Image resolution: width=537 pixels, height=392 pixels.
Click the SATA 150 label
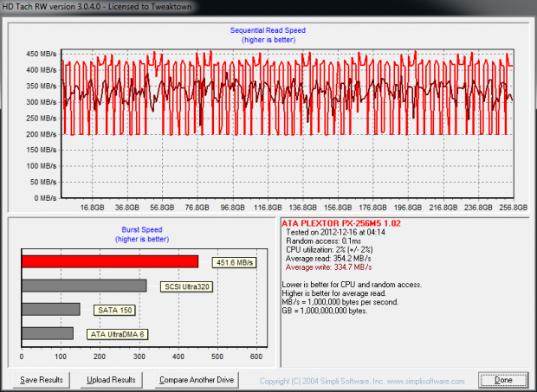[x=114, y=311]
